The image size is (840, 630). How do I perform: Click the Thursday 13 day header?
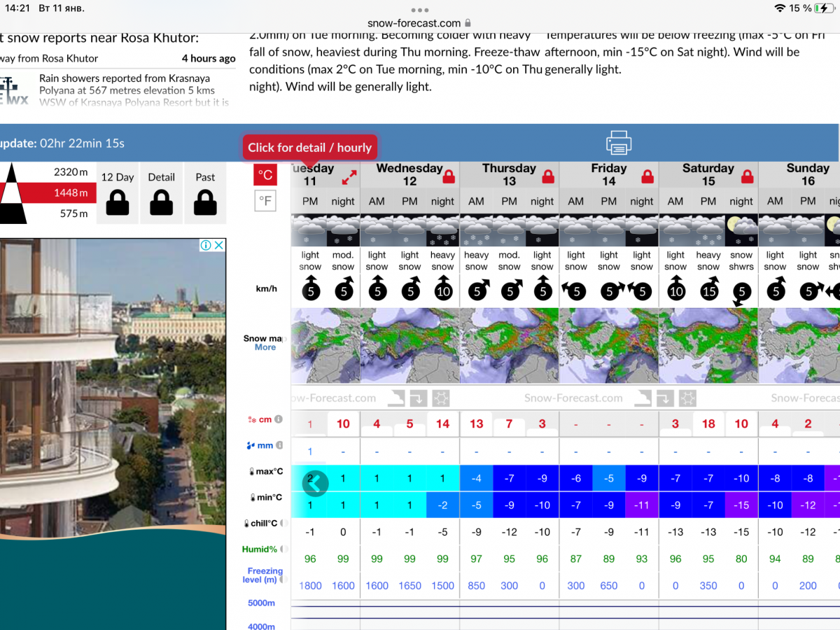coord(509,175)
